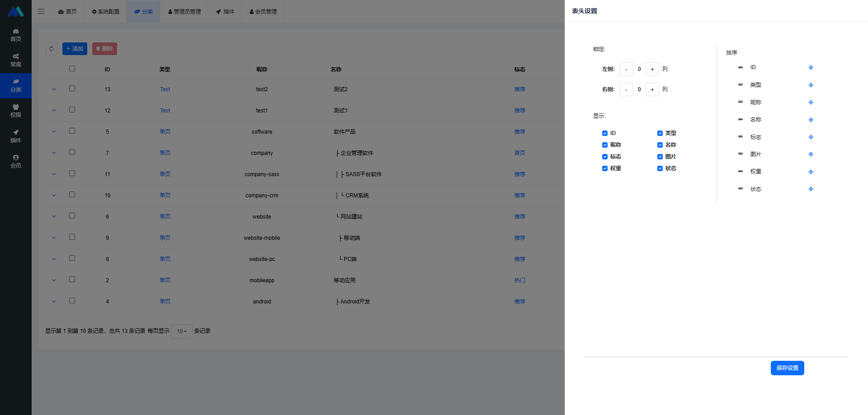
Task: Grab the drag handle beside 图片 sort item
Action: (x=740, y=154)
